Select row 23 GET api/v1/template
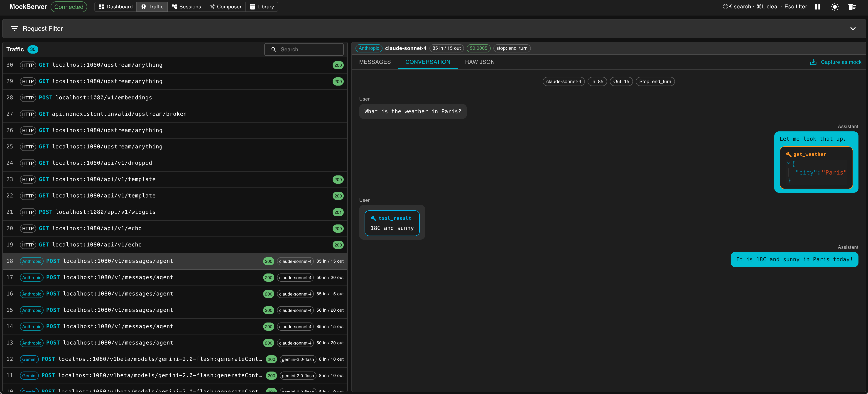The image size is (868, 394). click(x=175, y=179)
